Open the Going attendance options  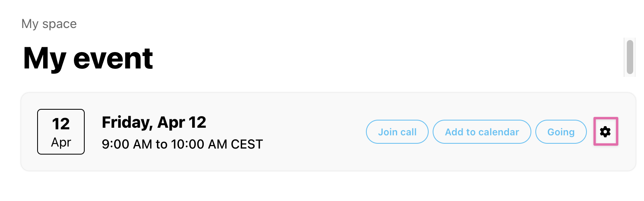(561, 132)
